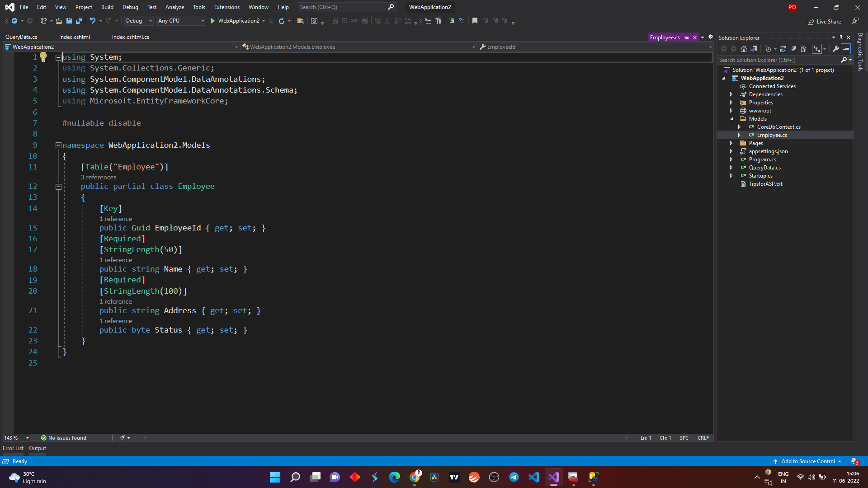This screenshot has height=488, width=868.
Task: Undo the last edit
Action: 93,21
